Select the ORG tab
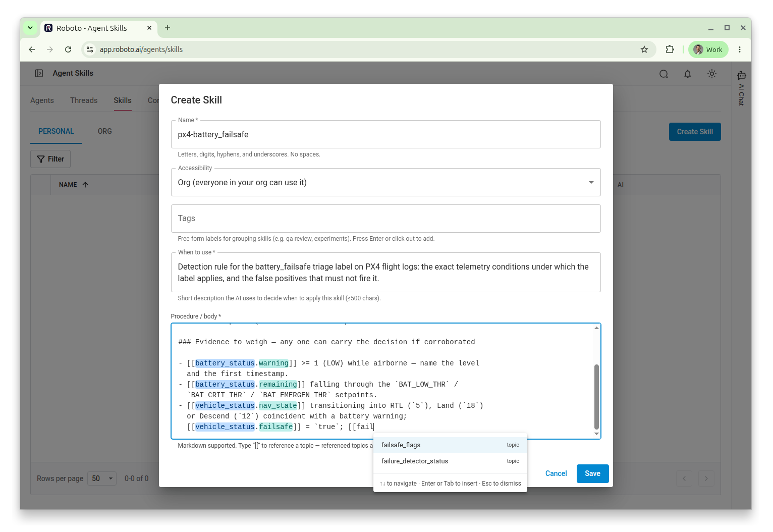 [105, 131]
